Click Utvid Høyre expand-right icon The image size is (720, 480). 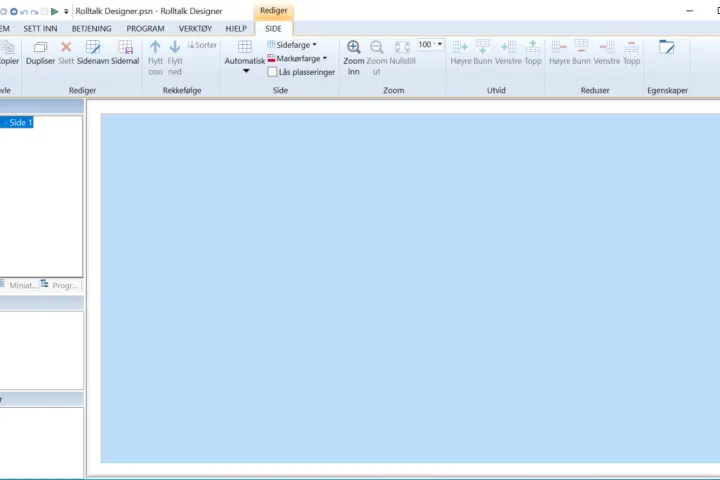click(x=460, y=48)
